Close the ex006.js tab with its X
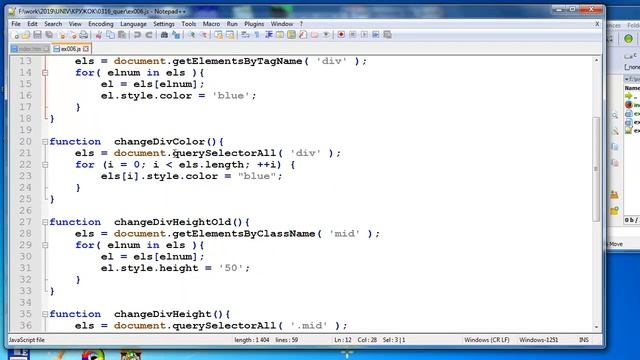 click(x=86, y=49)
